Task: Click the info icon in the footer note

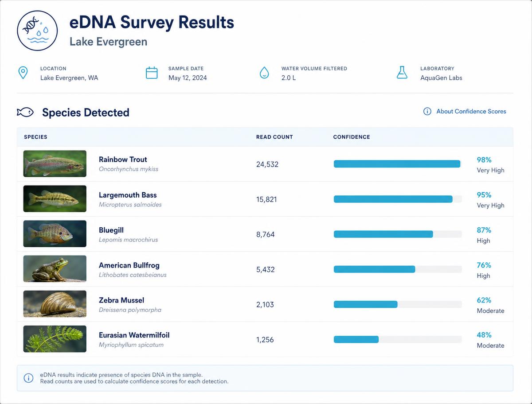Action: (x=28, y=378)
